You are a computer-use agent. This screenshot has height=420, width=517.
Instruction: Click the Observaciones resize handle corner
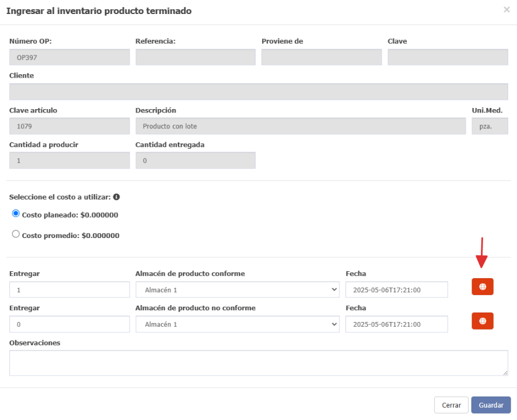[505, 373]
